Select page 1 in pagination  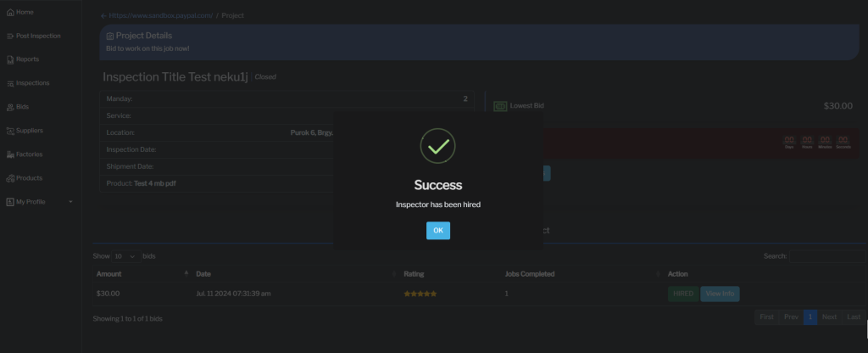(x=810, y=317)
